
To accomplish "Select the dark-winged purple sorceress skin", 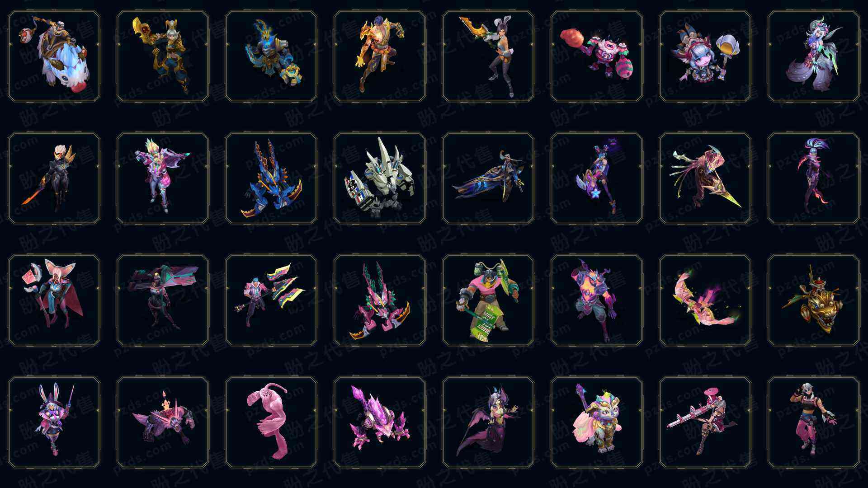I will [x=488, y=422].
